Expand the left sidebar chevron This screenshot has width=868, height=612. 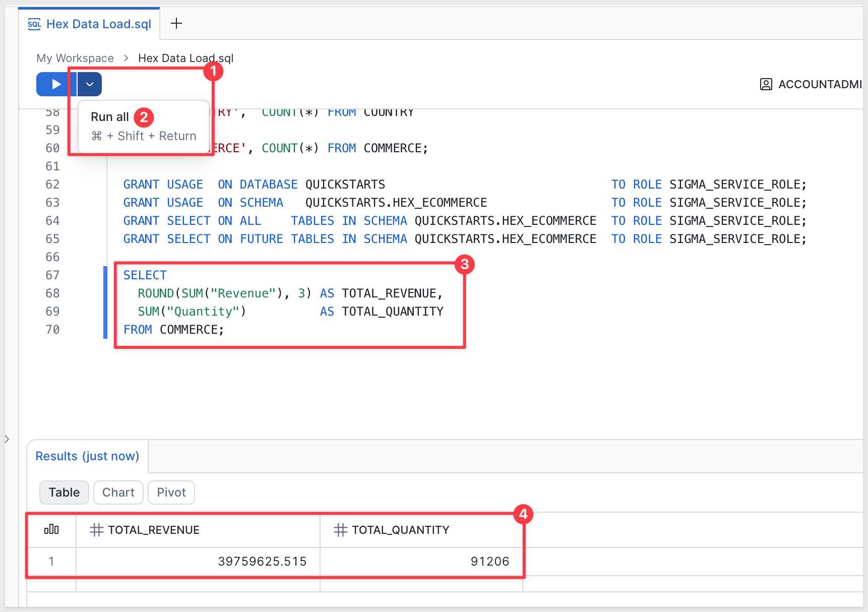tap(7, 439)
